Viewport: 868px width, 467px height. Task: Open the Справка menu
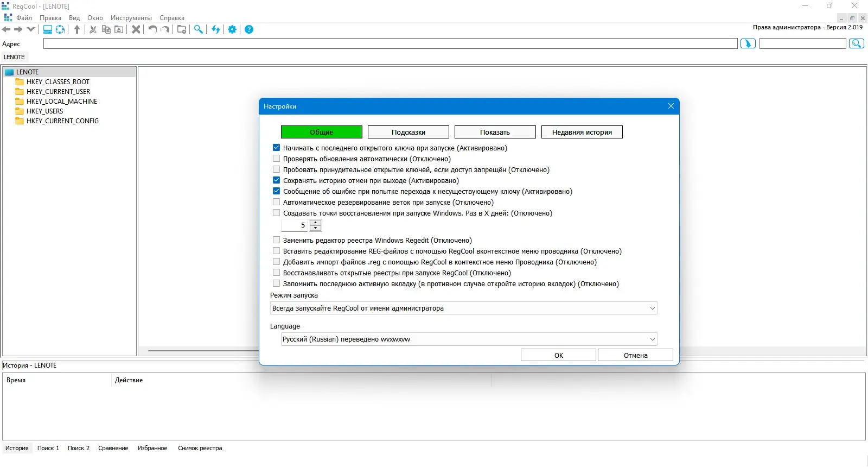point(172,18)
